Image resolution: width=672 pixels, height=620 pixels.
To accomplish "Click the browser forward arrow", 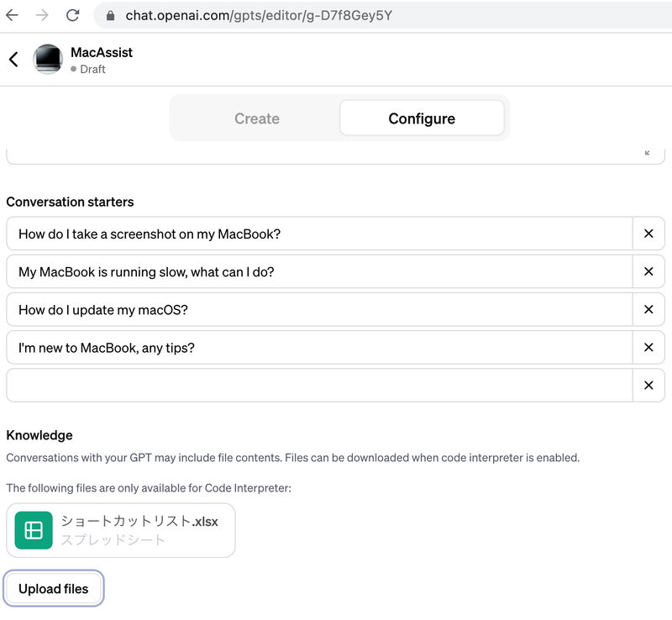I will pos(42,15).
